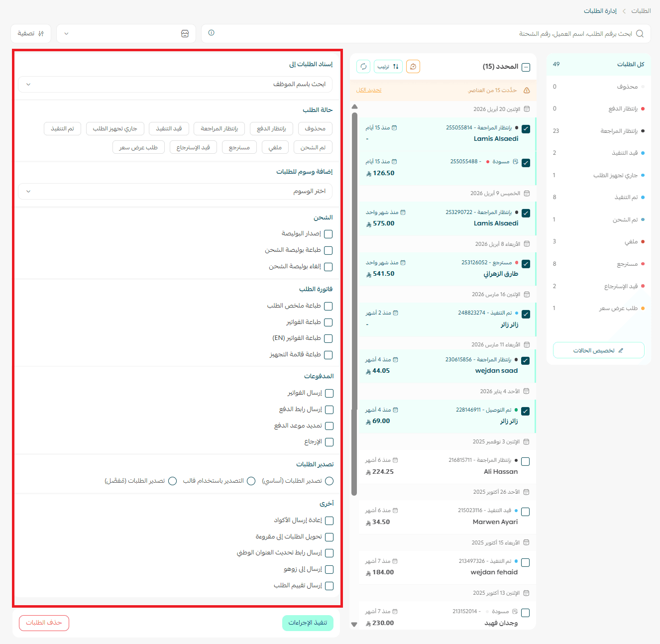Click calendar icon beside الأربعاء 15 أكتوبر 2025
The width and height of the screenshot is (660, 644).
coord(526,542)
